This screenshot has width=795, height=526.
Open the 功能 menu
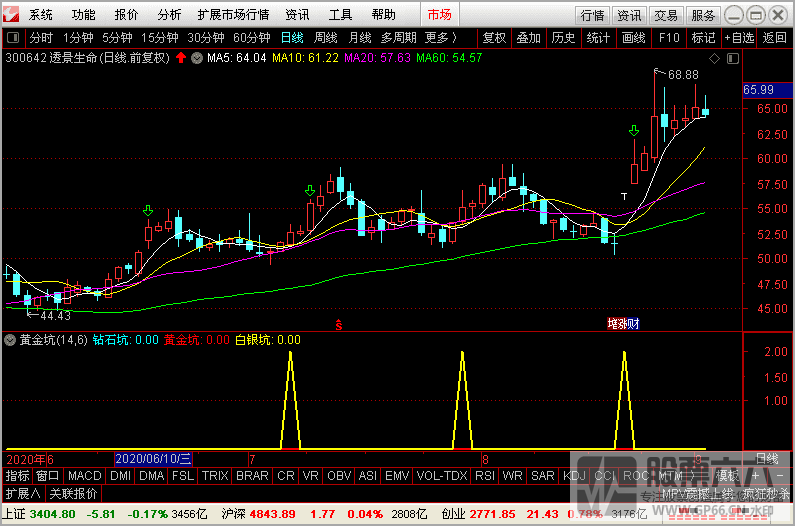pyautogui.click(x=83, y=15)
